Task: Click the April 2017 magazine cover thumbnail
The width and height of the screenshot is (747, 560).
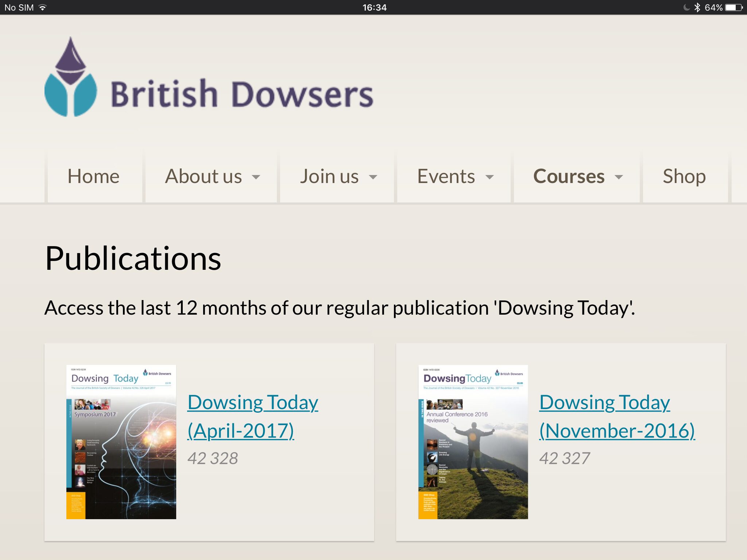Action: (121, 442)
